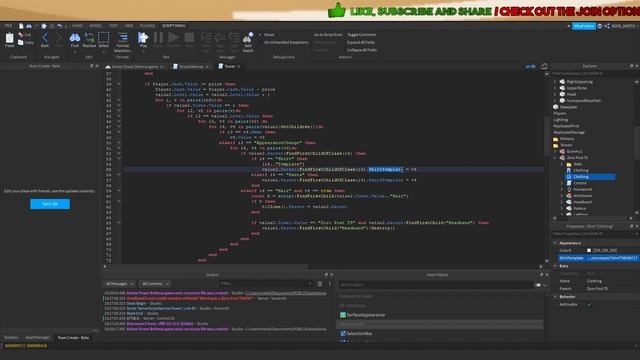Click the Cut icon
The height and width of the screenshot is (360, 640).
(x=21, y=35)
